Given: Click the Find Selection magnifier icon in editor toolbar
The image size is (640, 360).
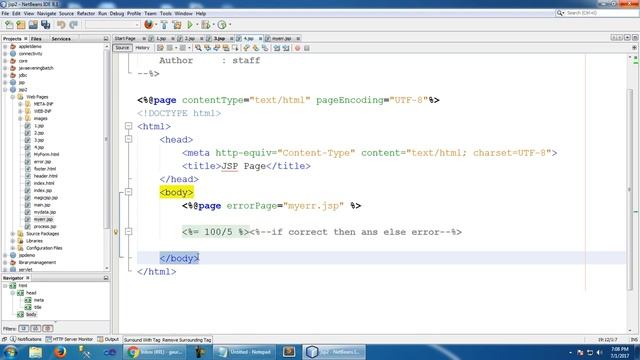Looking at the screenshot, I should pyautogui.click(x=198, y=48).
